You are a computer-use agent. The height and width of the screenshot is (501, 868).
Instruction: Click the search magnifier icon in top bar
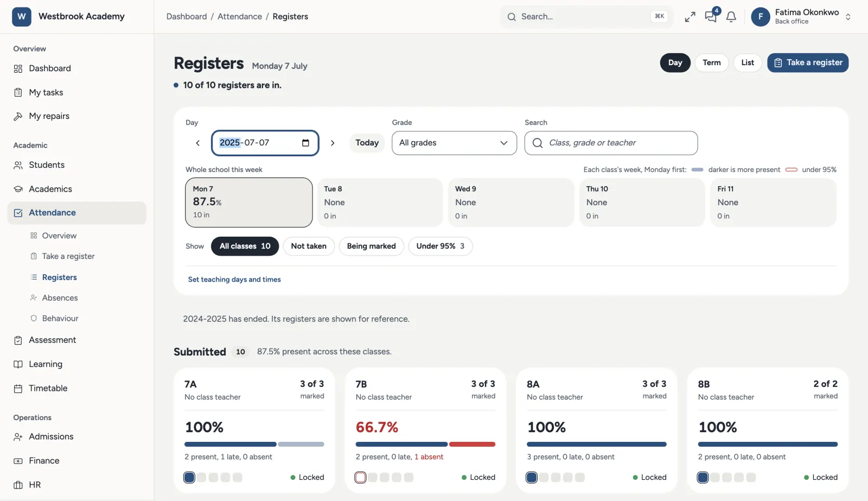(512, 17)
